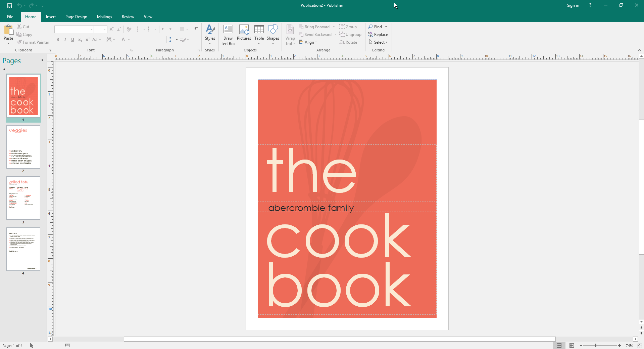Open the Styles gallery
The width and height of the screenshot is (644, 349).
coord(210,35)
